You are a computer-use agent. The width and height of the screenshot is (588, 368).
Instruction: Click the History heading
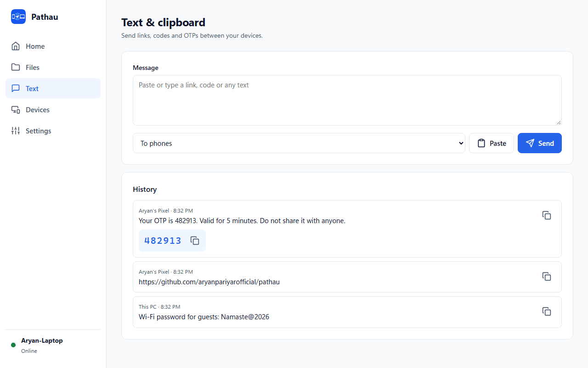tap(145, 189)
